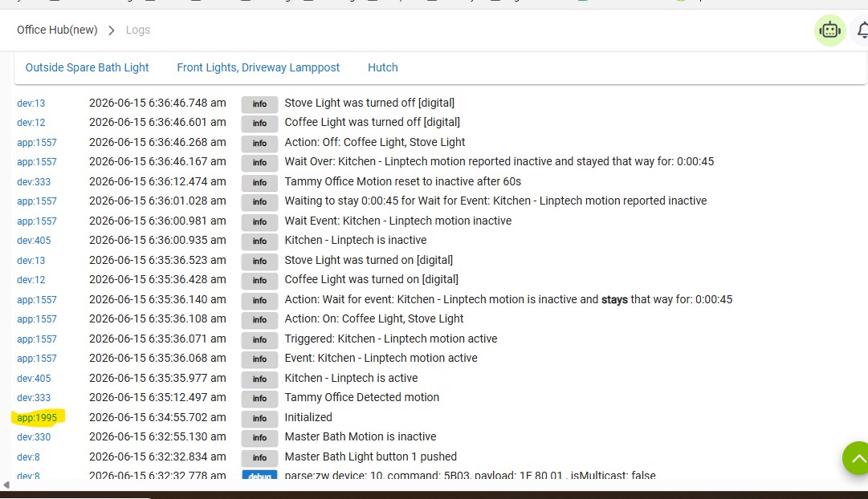Filter by Front Lights, Driveway Lamppost
The image size is (868, 499).
click(258, 67)
